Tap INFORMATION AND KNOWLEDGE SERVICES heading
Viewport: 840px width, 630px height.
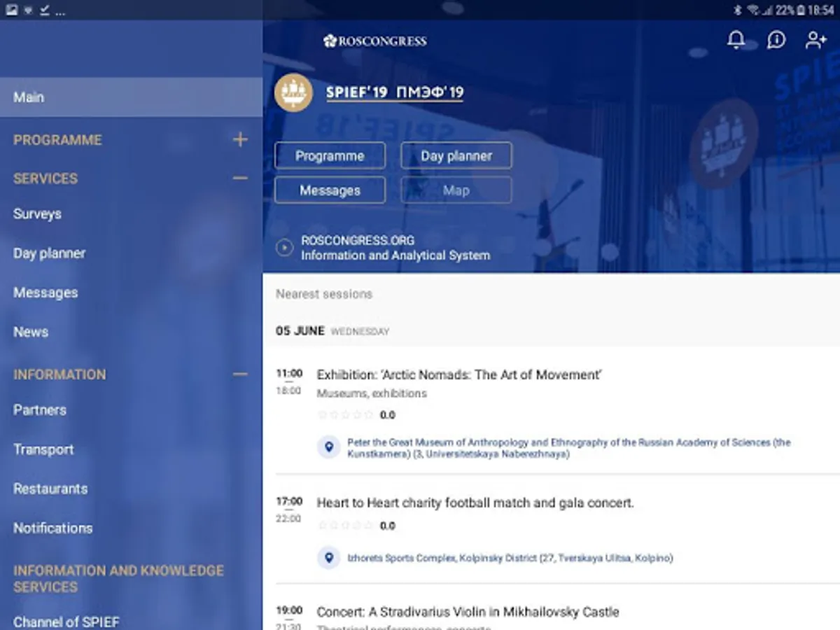click(118, 579)
